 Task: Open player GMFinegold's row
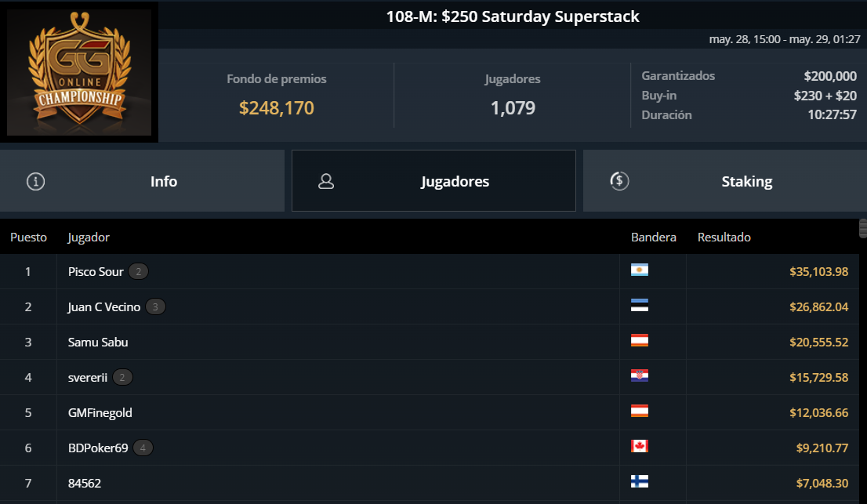[429, 413]
